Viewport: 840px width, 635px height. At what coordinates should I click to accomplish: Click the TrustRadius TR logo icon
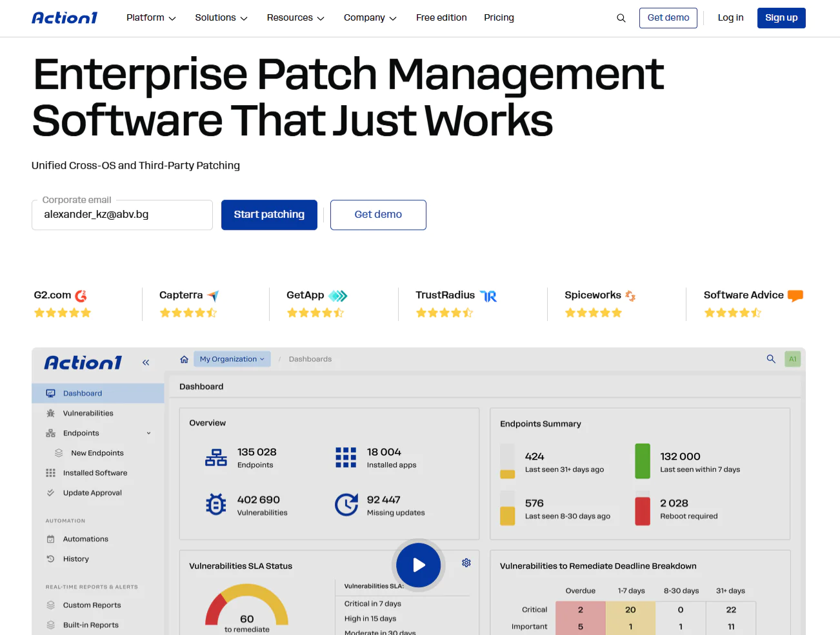pos(488,296)
